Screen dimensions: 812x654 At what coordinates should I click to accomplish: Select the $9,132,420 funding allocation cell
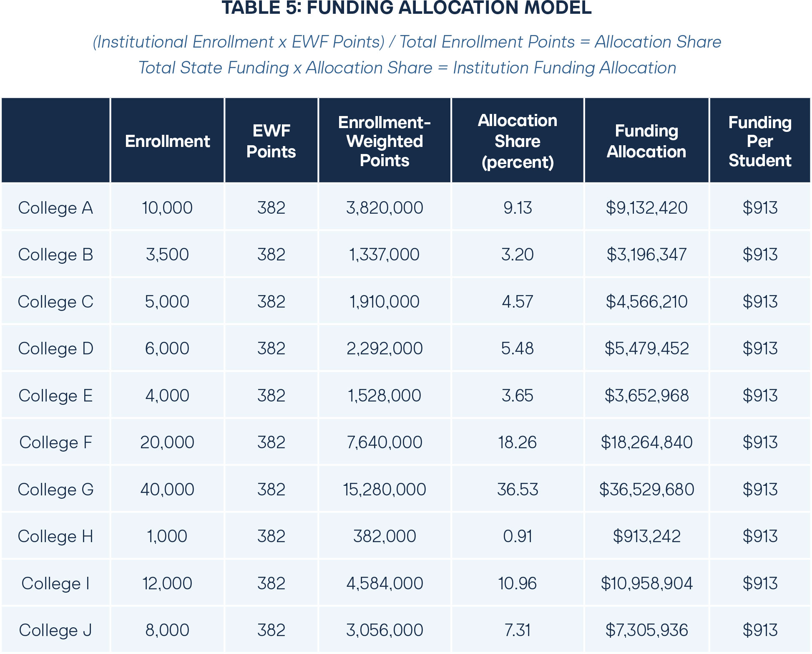646,208
